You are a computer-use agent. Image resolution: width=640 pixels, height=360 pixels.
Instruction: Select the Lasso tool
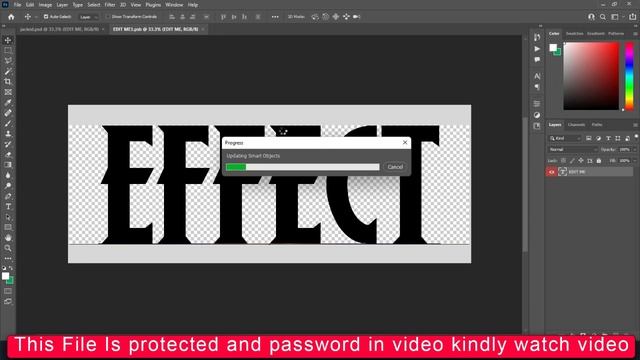point(8,61)
